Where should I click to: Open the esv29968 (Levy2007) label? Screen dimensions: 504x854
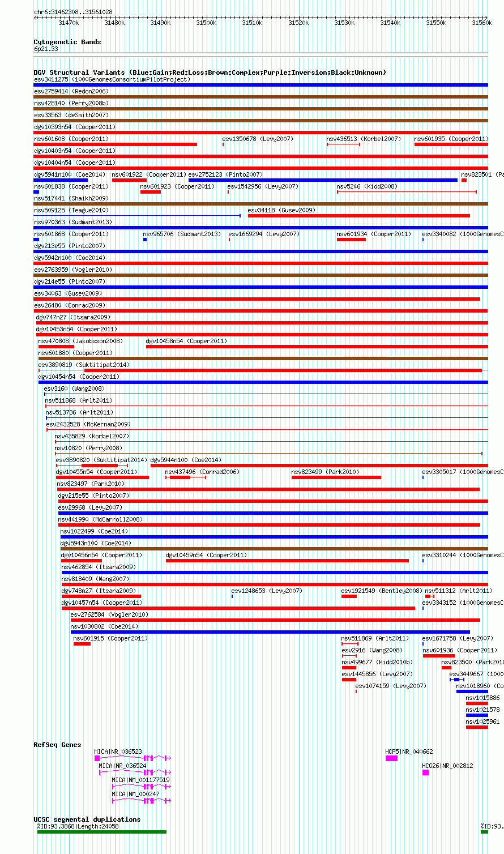tap(90, 507)
